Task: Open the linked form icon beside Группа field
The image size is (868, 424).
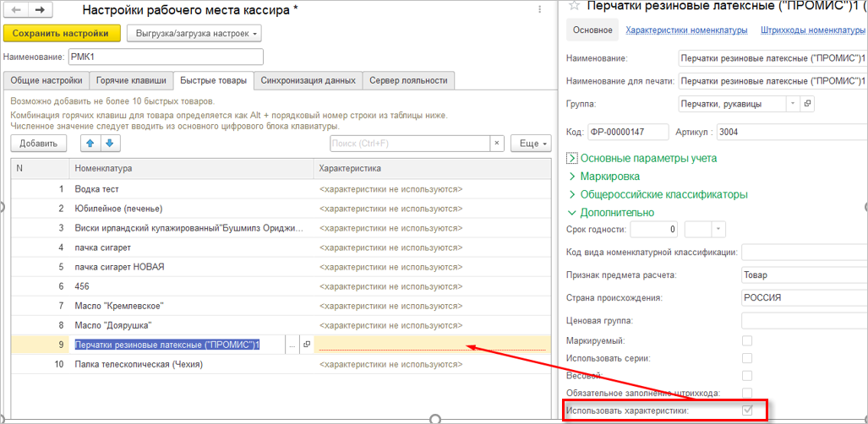Action: tap(807, 103)
